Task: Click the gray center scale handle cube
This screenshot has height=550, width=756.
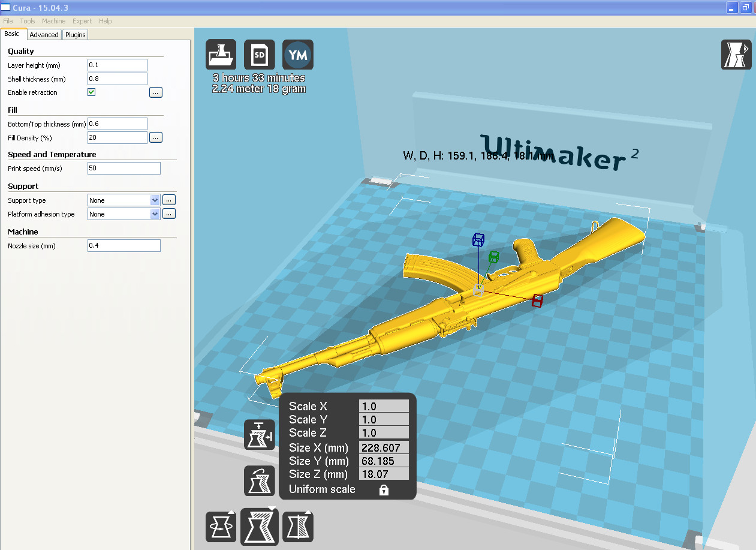Action: coord(478,290)
